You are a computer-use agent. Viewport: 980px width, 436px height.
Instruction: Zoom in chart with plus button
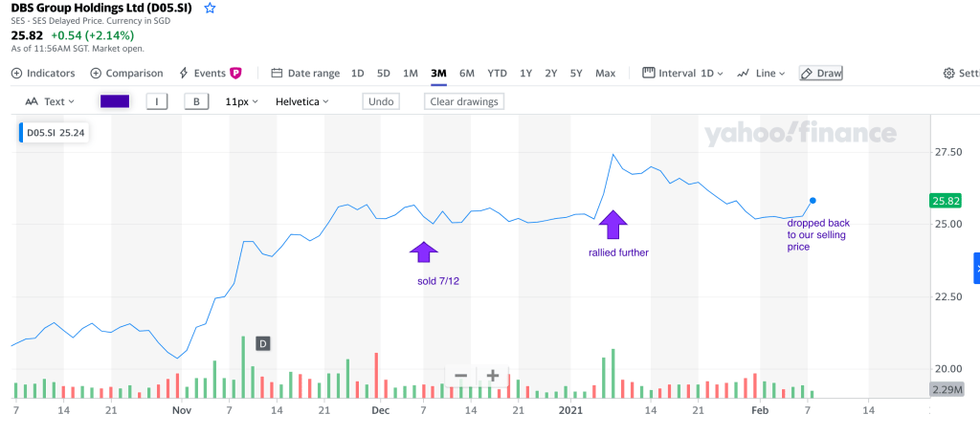click(x=492, y=376)
